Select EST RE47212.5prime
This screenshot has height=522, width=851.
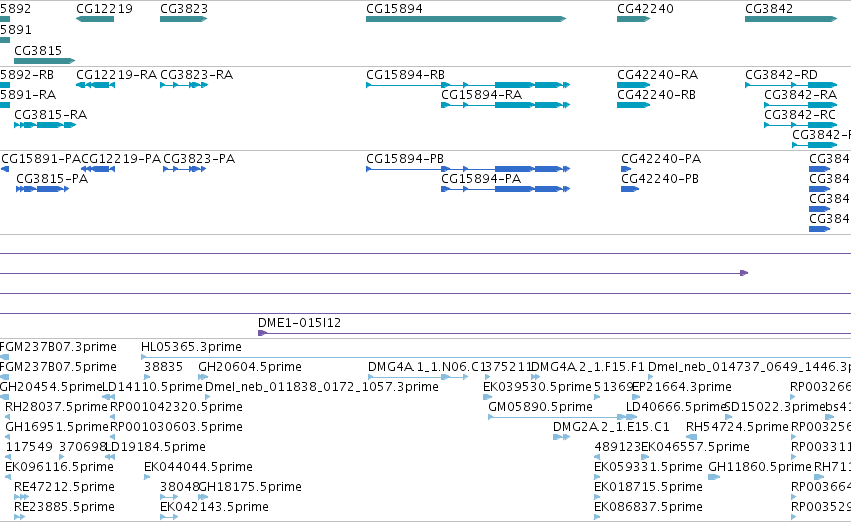coord(65,487)
